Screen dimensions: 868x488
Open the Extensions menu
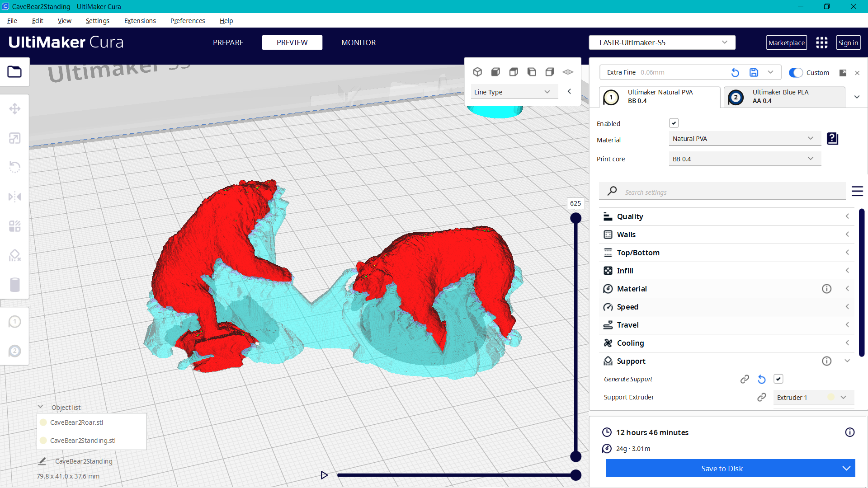[x=140, y=21]
